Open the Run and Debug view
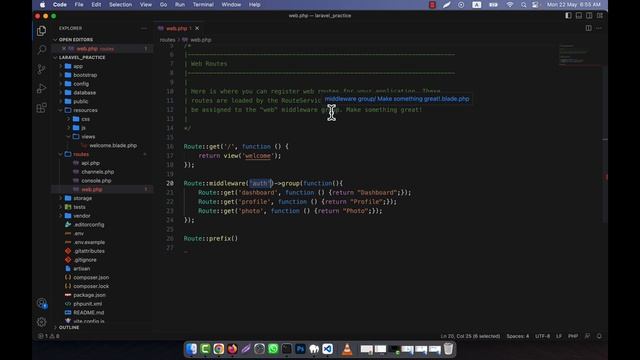Image resolution: width=640 pixels, height=360 pixels. tap(41, 88)
